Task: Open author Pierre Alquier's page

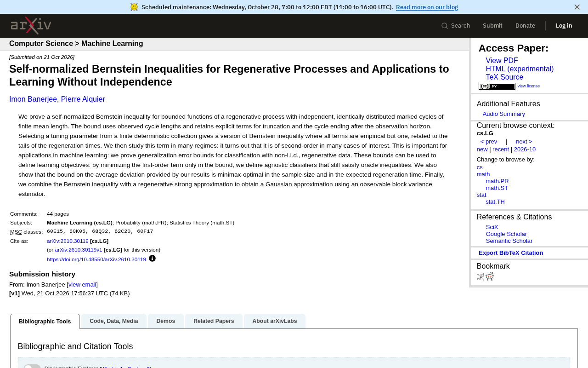Action: 83,99
